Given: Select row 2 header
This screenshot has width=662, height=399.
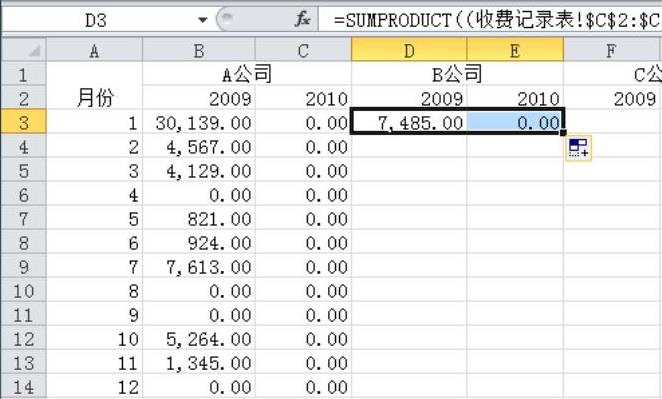Looking at the screenshot, I should click(24, 98).
